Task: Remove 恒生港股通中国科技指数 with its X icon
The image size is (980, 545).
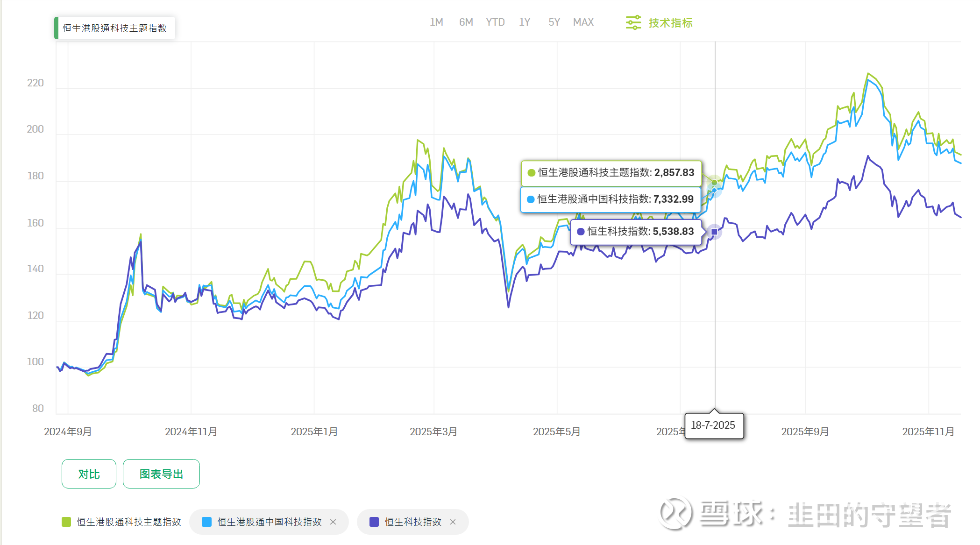Action: tap(333, 522)
